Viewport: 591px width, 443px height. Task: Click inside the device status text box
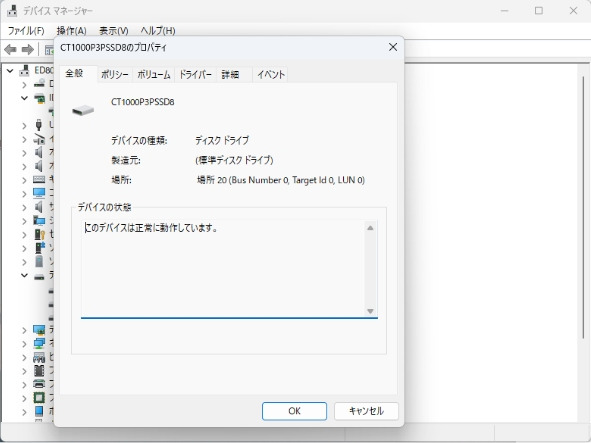pos(223,269)
